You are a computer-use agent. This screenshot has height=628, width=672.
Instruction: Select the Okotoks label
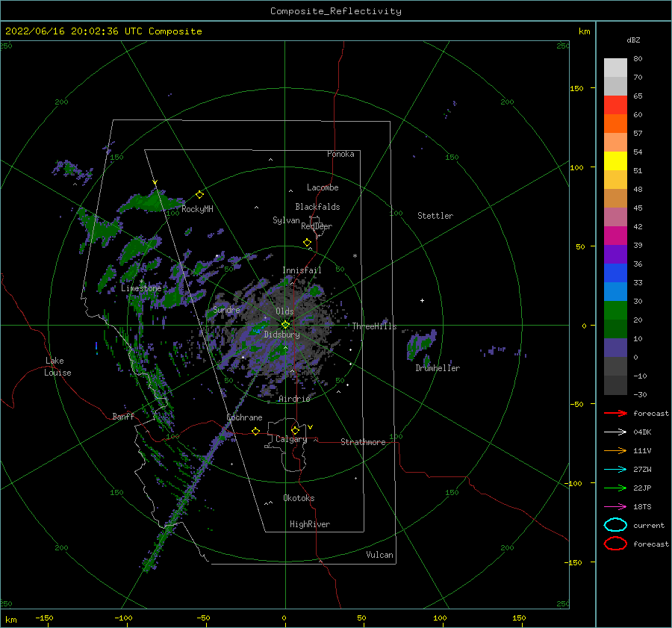click(299, 498)
